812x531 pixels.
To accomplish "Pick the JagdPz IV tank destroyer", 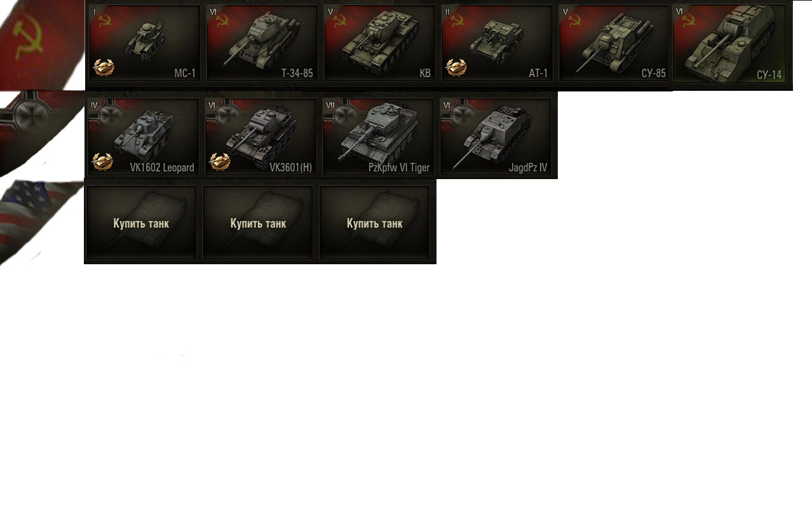I will pyautogui.click(x=496, y=136).
